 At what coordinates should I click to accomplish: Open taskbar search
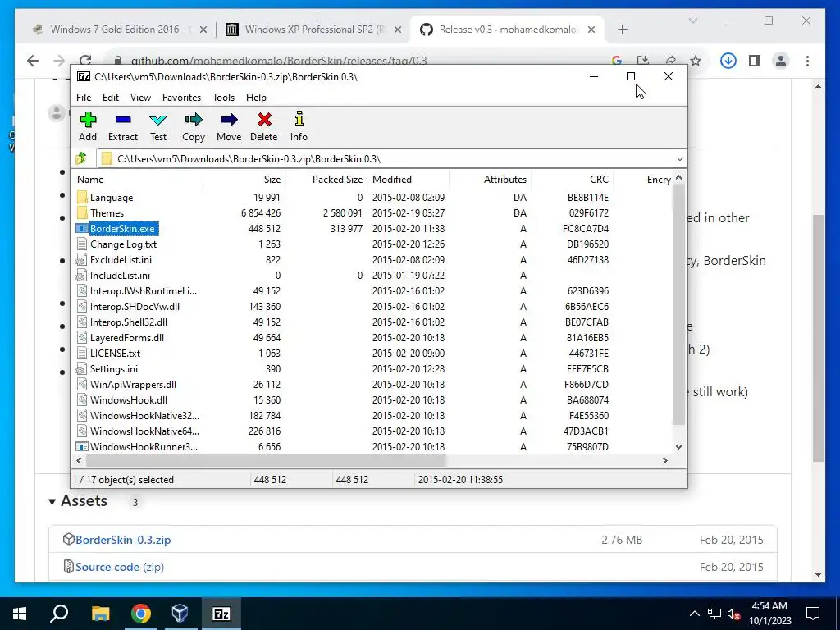pos(59,614)
